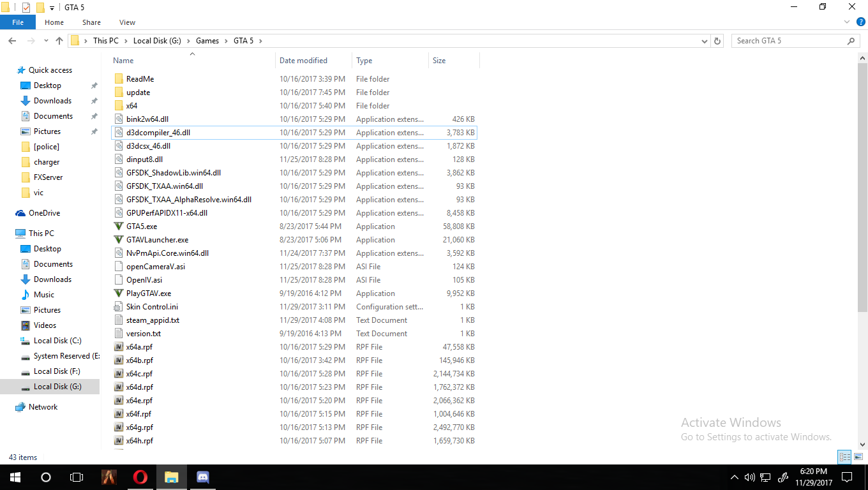868x490 pixels.
Task: Select OneDrive in the navigation pane
Action: click(x=44, y=213)
